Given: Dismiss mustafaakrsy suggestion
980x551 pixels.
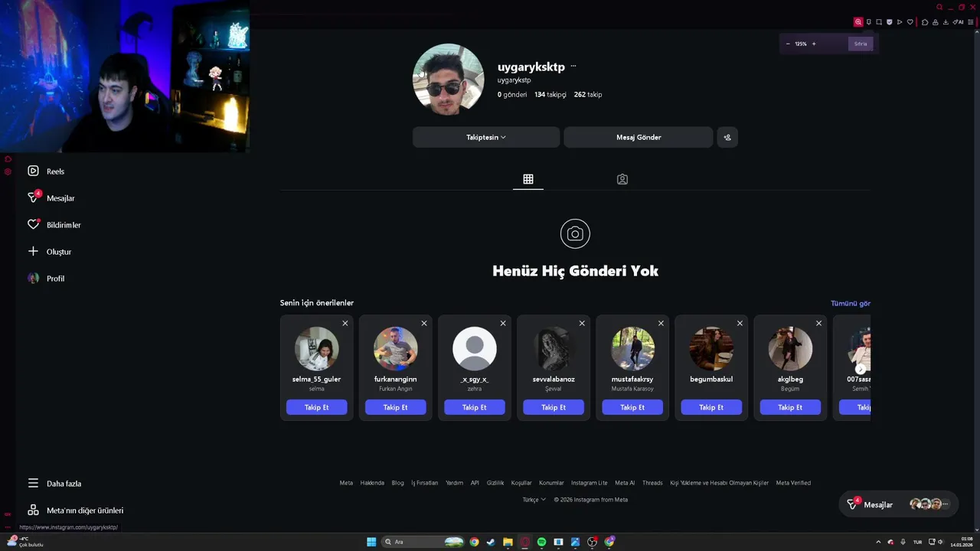Looking at the screenshot, I should pos(661,323).
